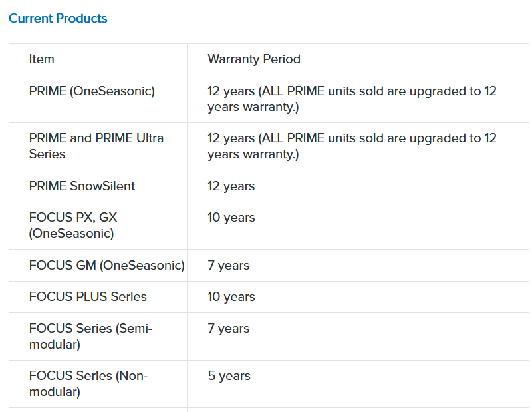Click the Item column header
The image size is (532, 412).
click(x=41, y=59)
